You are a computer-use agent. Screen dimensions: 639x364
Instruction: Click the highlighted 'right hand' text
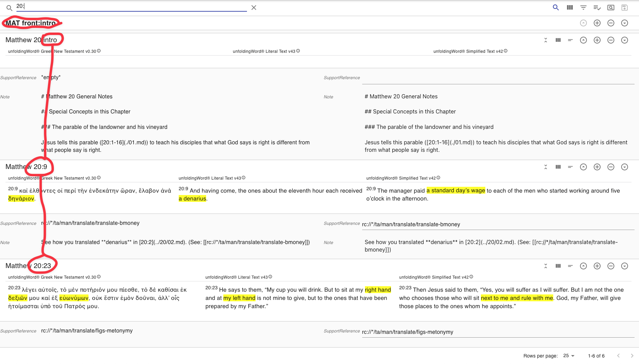point(378,290)
